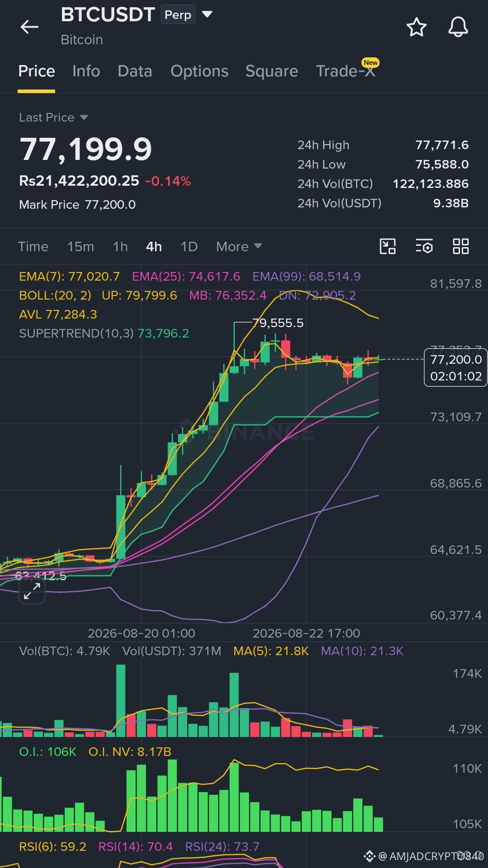Screen dimensions: 488x868
Task: Tap the 79,555.5 high price marker
Action: coord(277,323)
